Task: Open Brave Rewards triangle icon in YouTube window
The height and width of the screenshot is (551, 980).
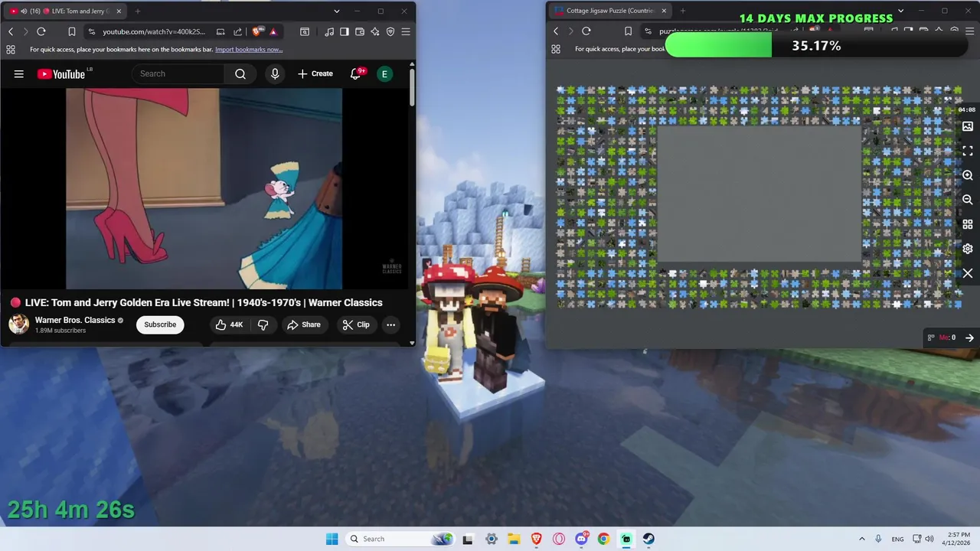Action: point(273,31)
